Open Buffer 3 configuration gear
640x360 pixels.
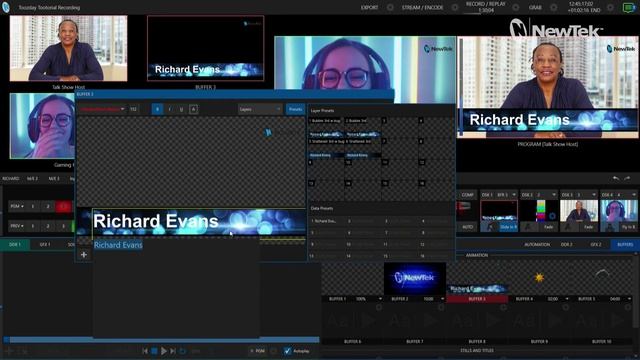click(x=504, y=307)
